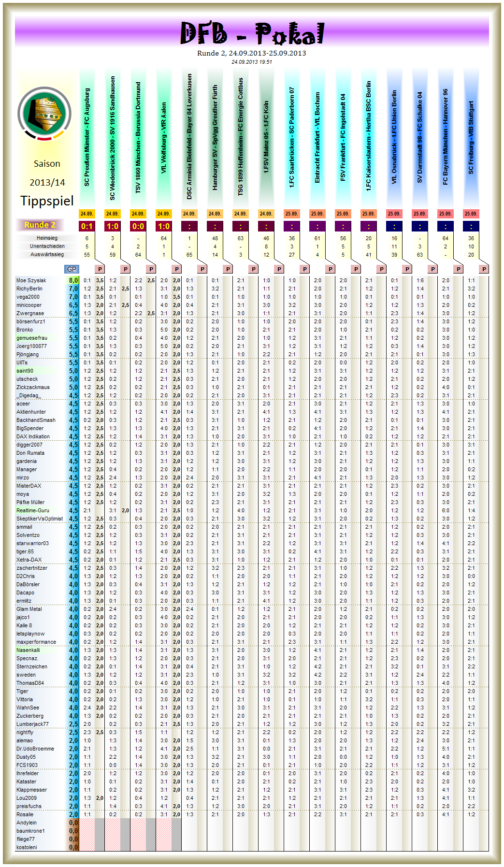Image resolution: width=504 pixels, height=867 pixels.
Task: Click the TSV 1860 München - Borussia Dortmund header
Action: pyautogui.click(x=138, y=138)
